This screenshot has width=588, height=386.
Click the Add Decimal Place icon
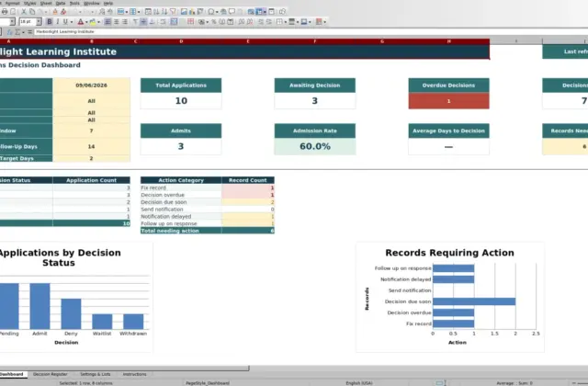[x=241, y=22]
